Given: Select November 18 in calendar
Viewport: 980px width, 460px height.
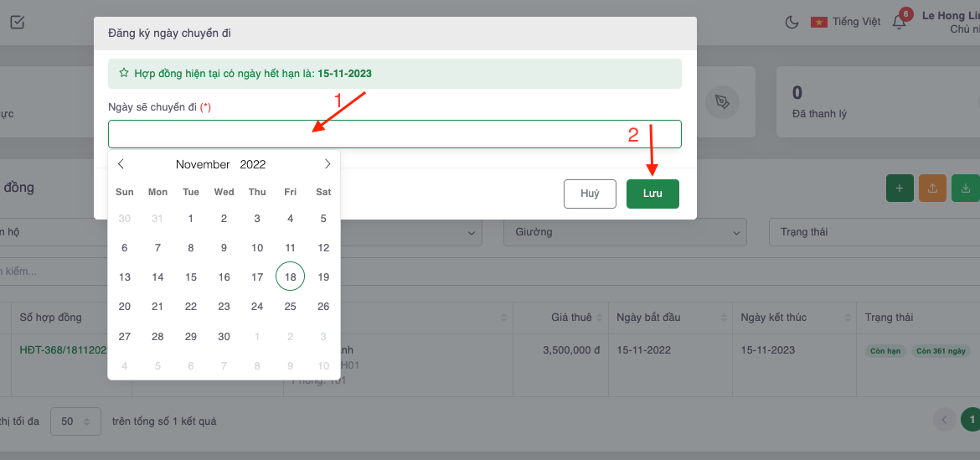Looking at the screenshot, I should [290, 277].
